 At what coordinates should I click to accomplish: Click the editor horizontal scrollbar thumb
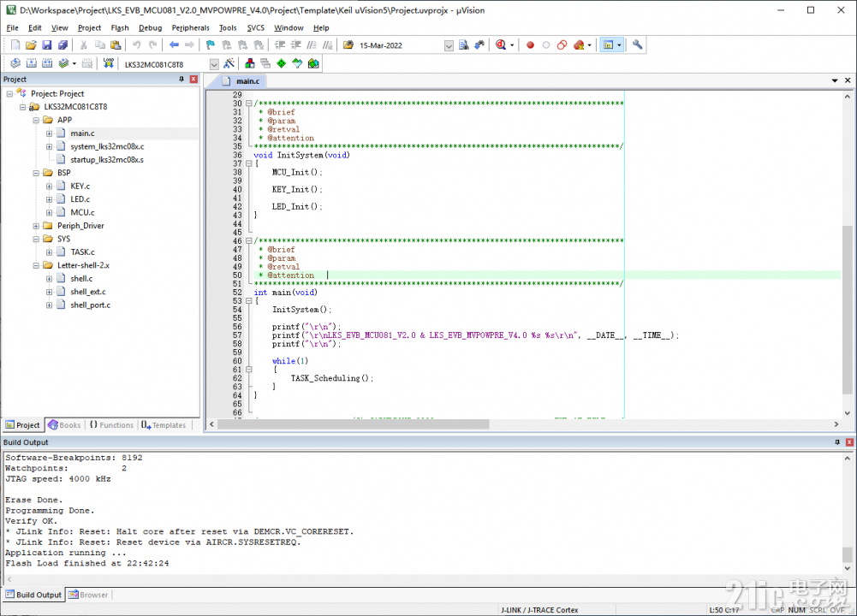click(353, 424)
